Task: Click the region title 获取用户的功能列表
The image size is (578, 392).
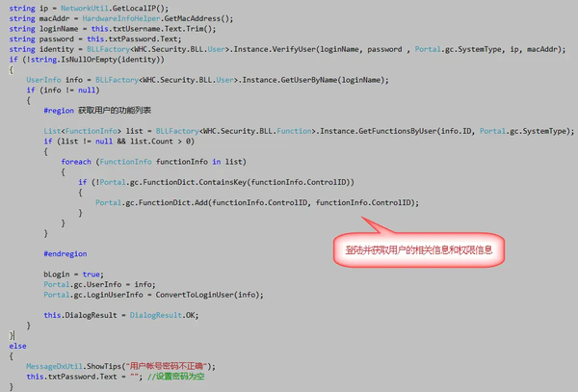Action: [115, 110]
